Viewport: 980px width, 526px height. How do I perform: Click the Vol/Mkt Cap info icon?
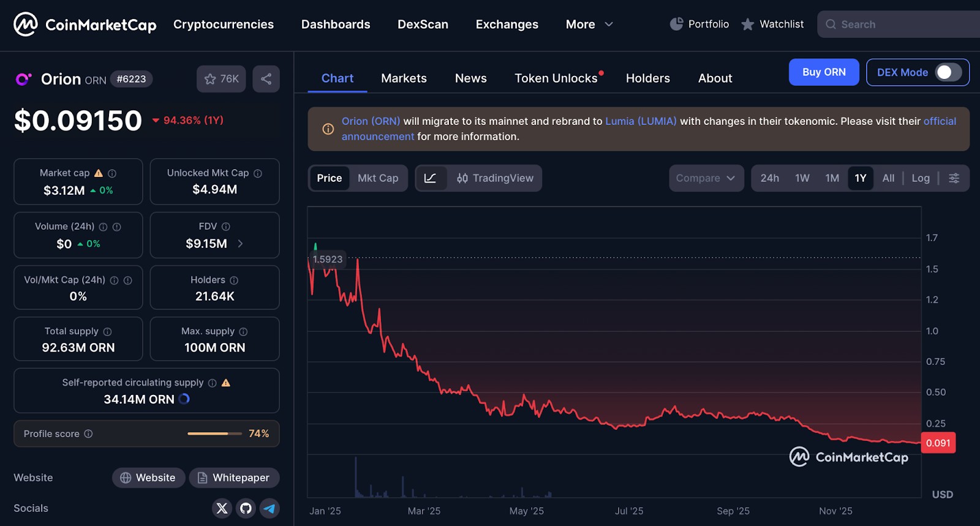point(114,280)
